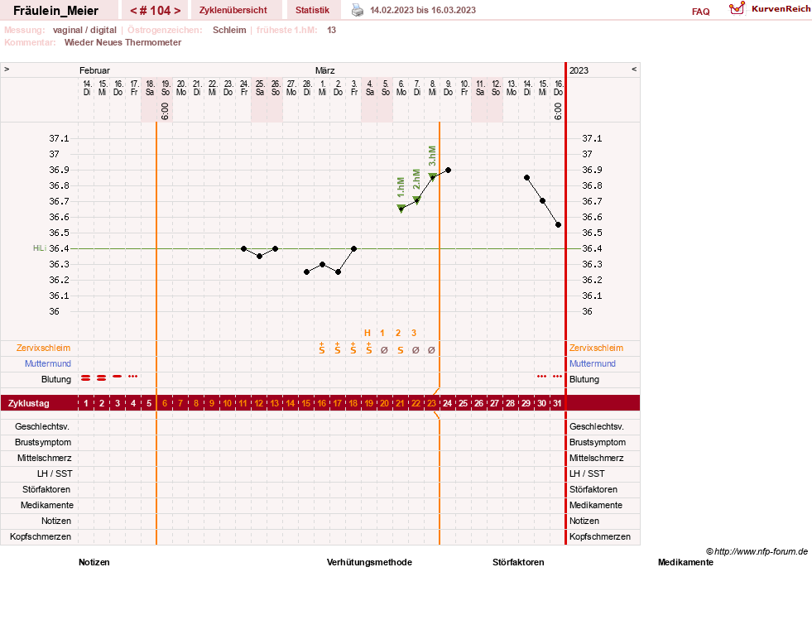Click the 3.hM temperature triangle marker
The width and height of the screenshot is (812, 644).
click(x=432, y=176)
